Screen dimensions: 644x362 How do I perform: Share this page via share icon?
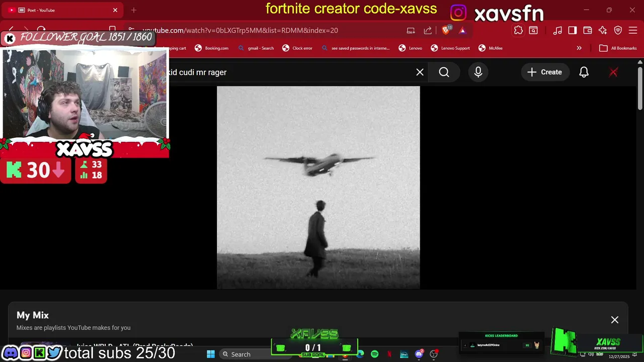click(x=428, y=31)
